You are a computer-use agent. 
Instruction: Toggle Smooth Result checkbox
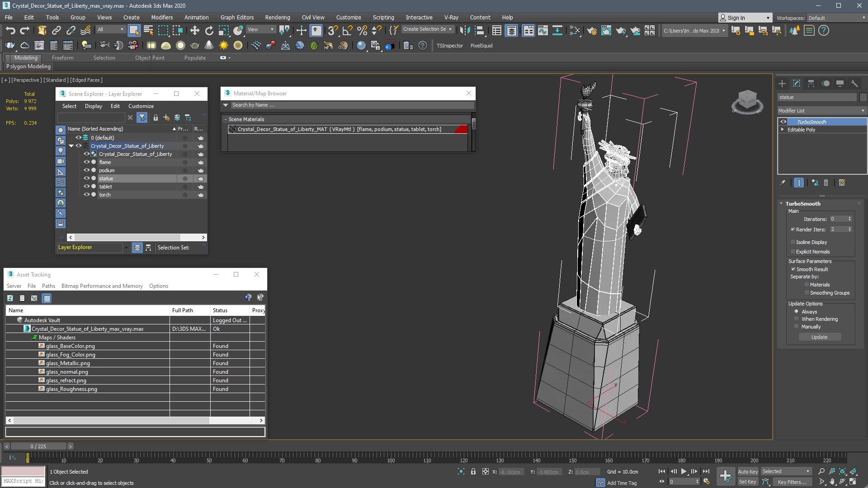click(x=793, y=269)
